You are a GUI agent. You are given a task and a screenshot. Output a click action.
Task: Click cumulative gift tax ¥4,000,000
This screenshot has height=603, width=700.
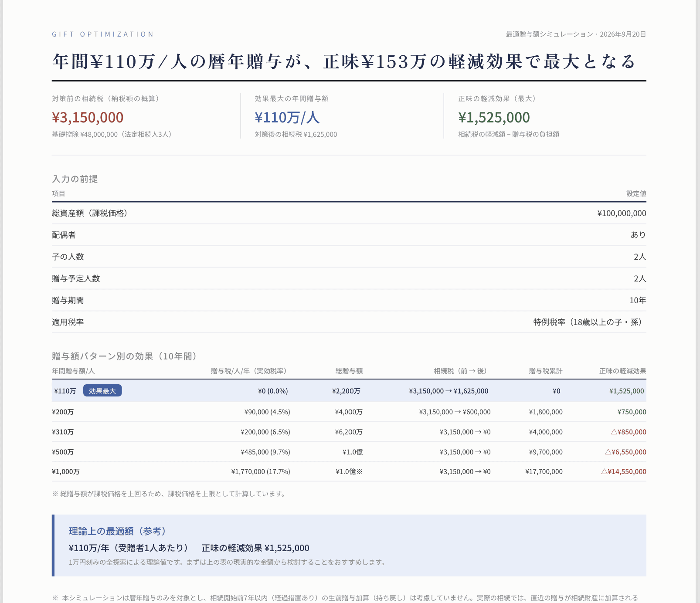point(546,432)
